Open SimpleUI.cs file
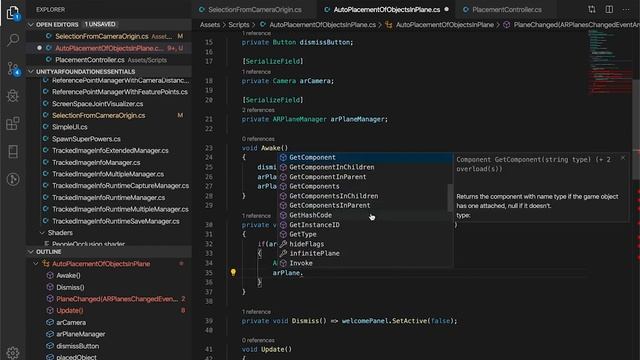Screen dimensions: 640x360 tap(109, 127)
